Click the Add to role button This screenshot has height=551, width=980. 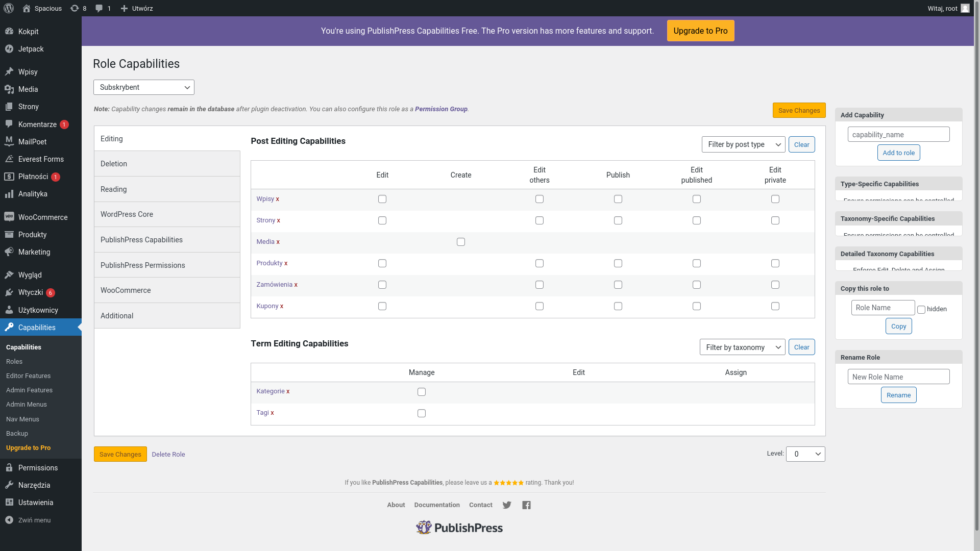click(x=898, y=153)
